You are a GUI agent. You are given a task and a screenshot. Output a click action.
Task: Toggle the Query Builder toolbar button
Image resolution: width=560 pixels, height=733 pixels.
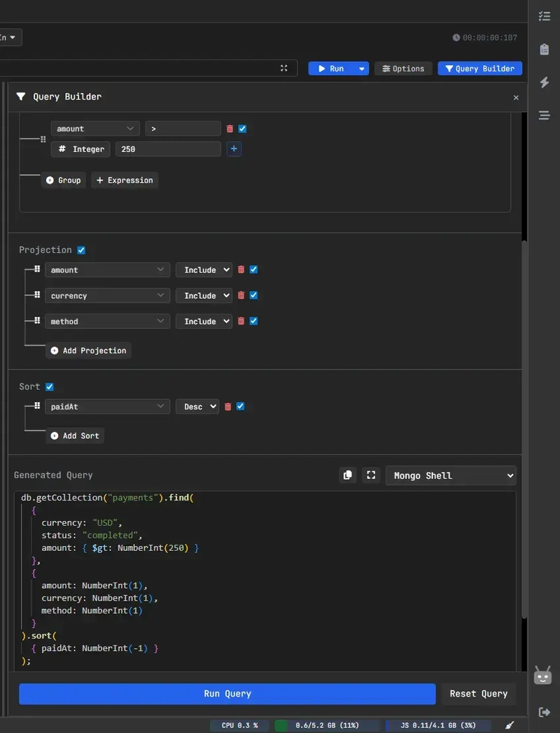479,69
